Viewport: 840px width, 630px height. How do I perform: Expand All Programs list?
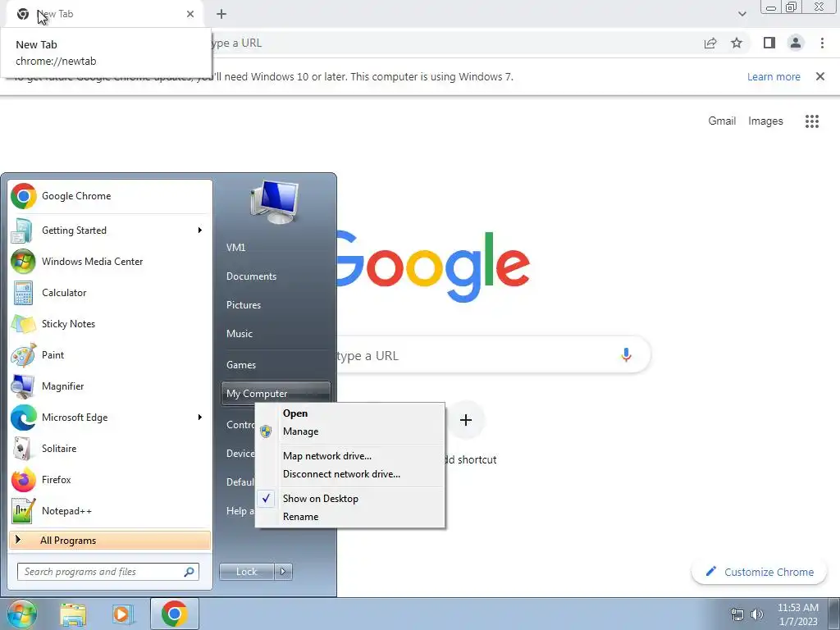click(x=110, y=541)
